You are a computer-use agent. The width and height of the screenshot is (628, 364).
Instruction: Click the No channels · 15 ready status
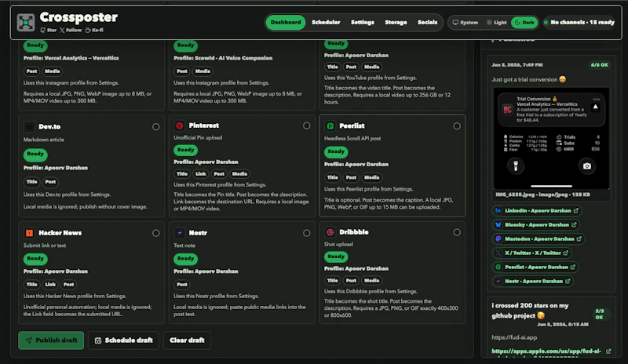click(x=579, y=23)
